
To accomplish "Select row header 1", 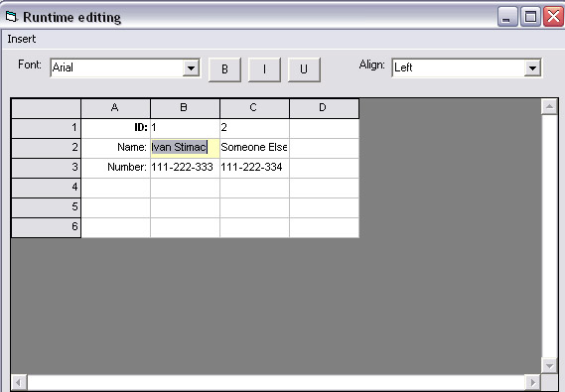I will point(46,128).
